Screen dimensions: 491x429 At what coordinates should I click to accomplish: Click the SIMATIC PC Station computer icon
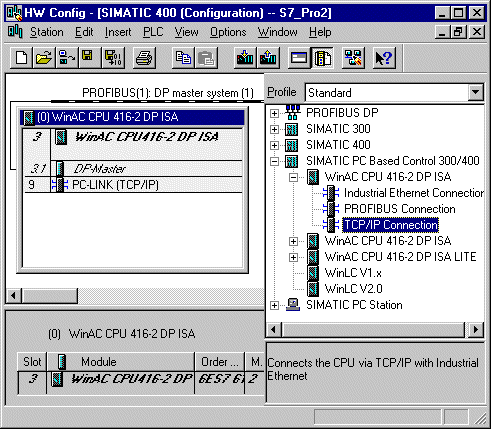pos(293,305)
